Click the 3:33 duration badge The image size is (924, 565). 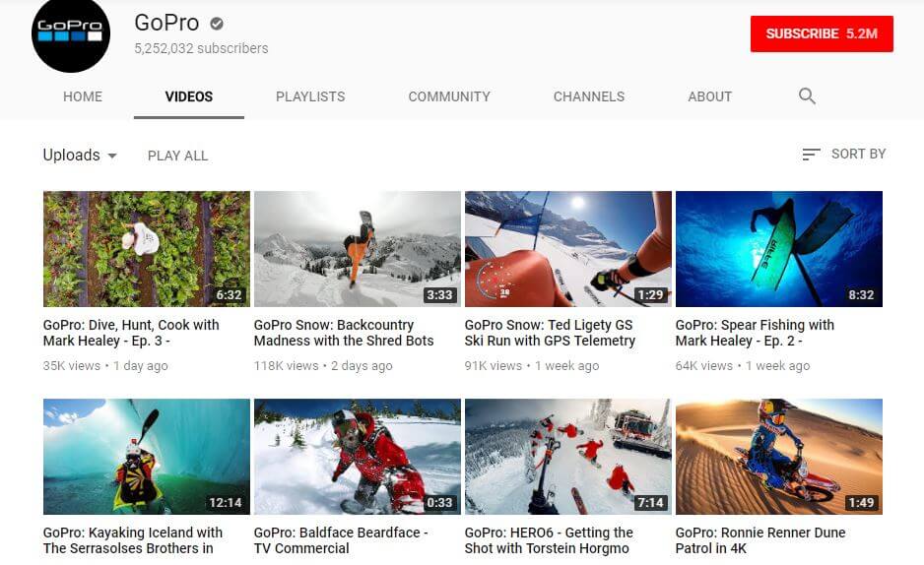coord(439,295)
